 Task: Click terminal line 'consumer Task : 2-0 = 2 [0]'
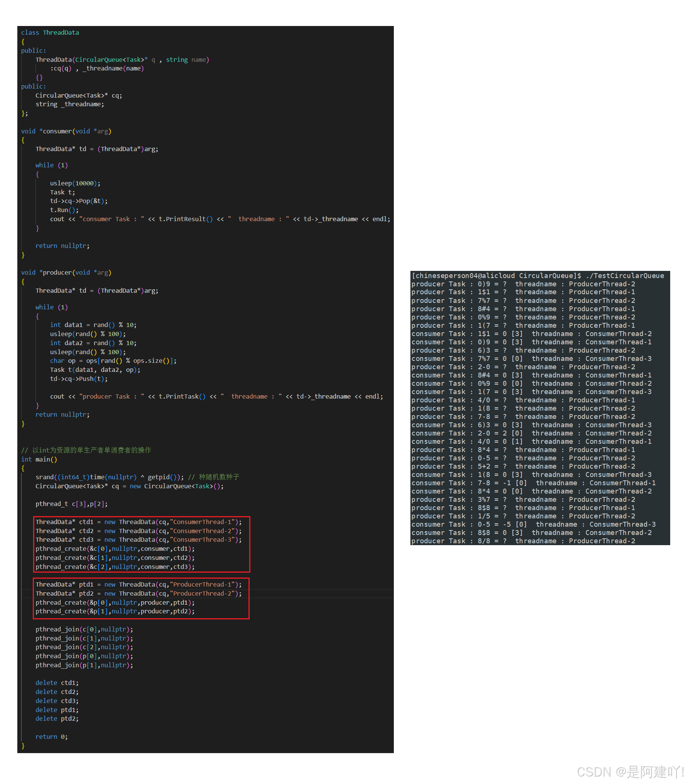(532, 434)
